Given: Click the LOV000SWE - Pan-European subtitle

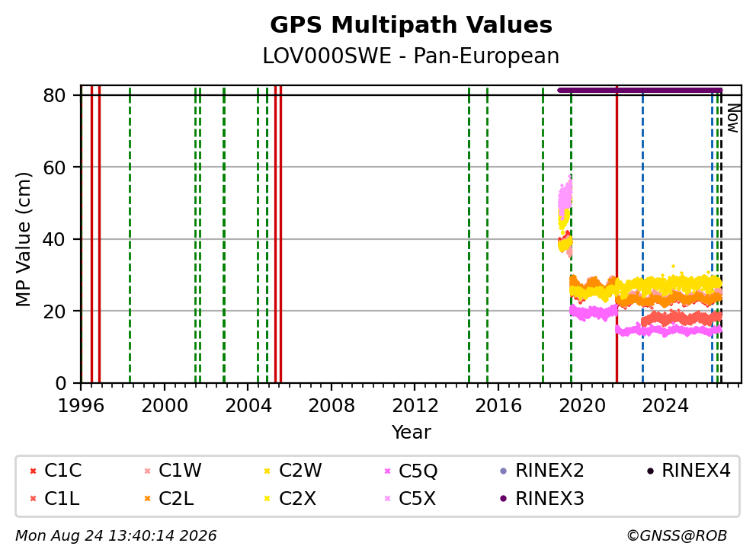Looking at the screenshot, I should (411, 56).
